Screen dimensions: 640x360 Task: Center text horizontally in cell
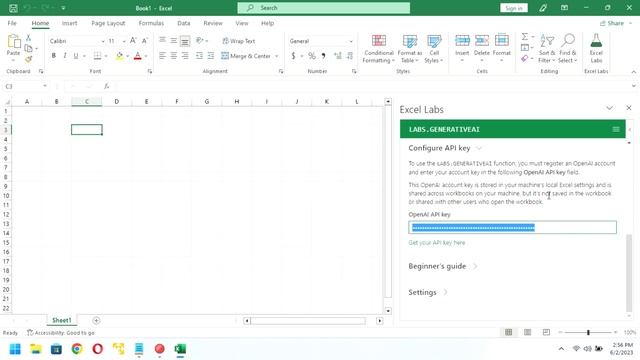pos(173,56)
